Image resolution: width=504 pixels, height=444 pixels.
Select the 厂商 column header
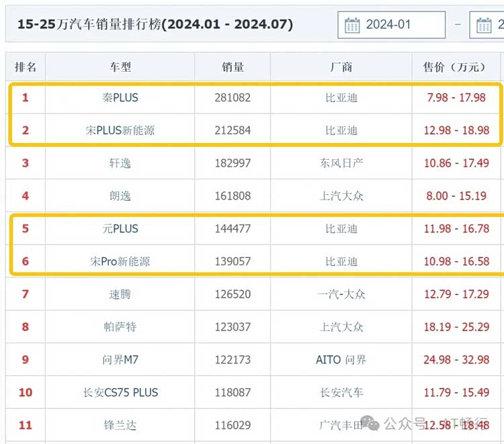341,67
